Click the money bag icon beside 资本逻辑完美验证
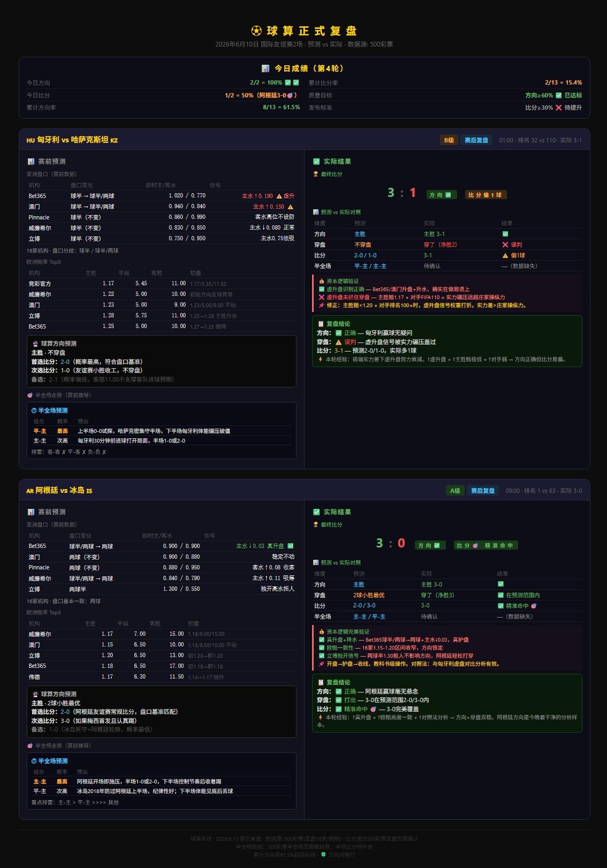 (x=322, y=631)
